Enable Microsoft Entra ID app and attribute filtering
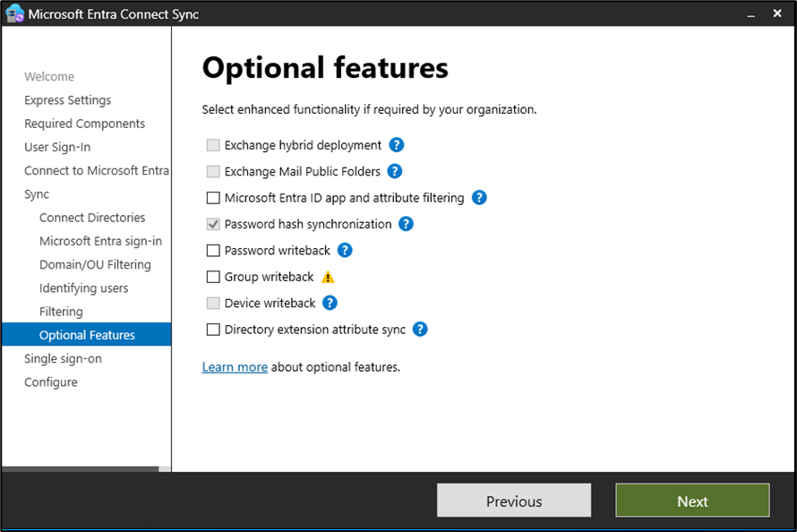The height and width of the screenshot is (532, 797). 213,198
